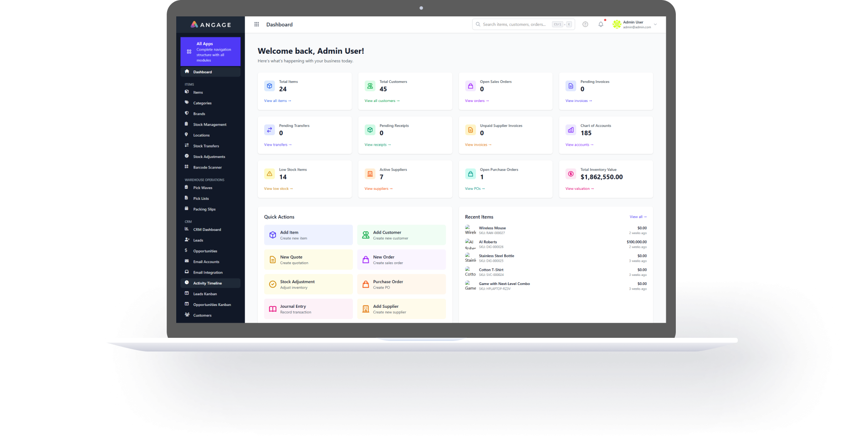868x443 pixels.
Task: Click the Angage logo in sidebar
Action: coord(210,25)
